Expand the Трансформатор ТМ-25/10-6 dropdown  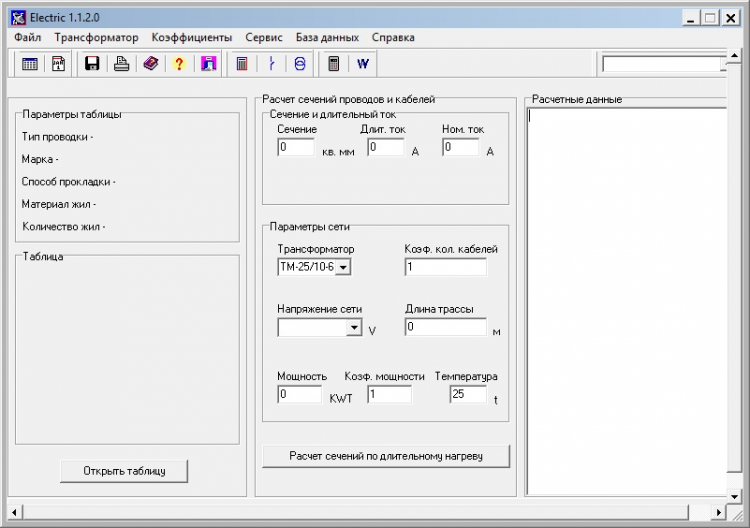(x=343, y=267)
